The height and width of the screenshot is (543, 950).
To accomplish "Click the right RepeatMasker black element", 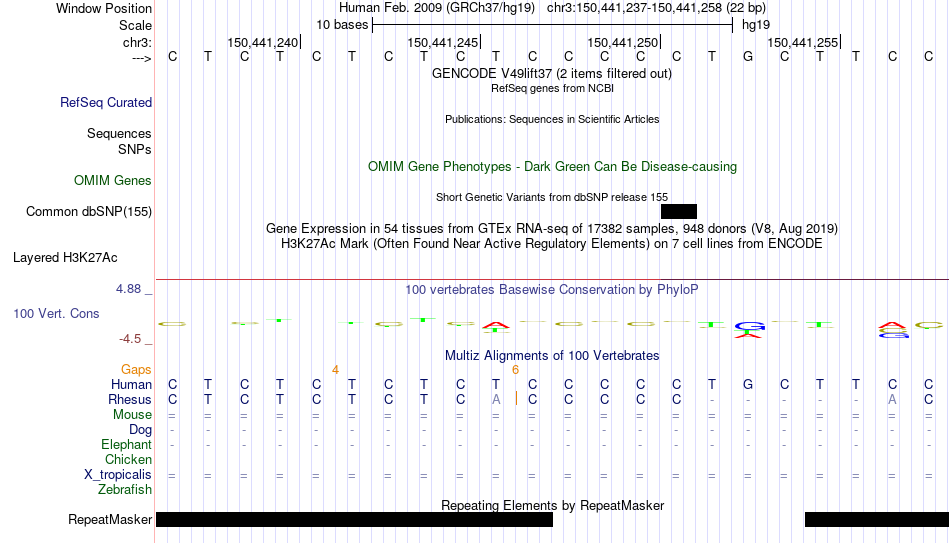I will coord(877,519).
